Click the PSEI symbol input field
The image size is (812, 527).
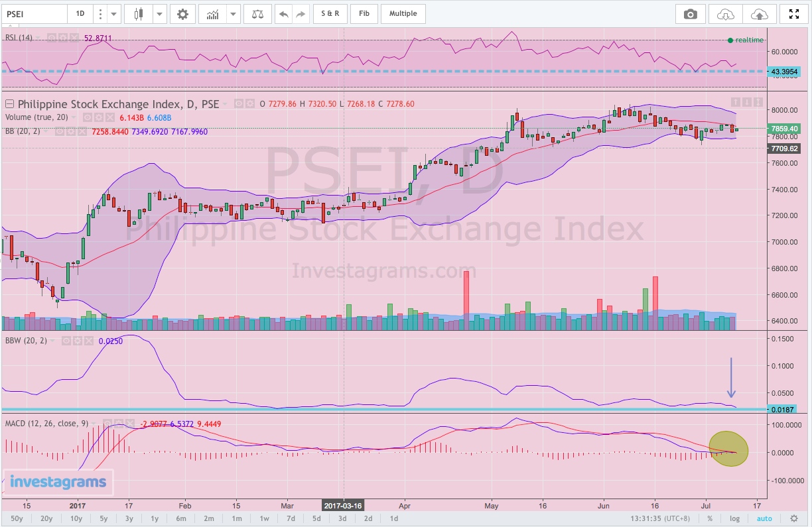coord(34,13)
